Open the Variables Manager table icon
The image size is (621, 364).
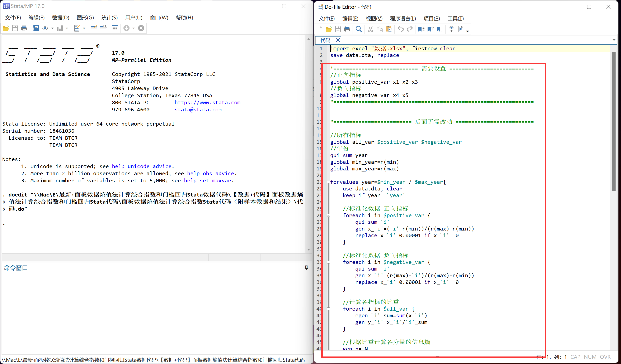coord(115,28)
